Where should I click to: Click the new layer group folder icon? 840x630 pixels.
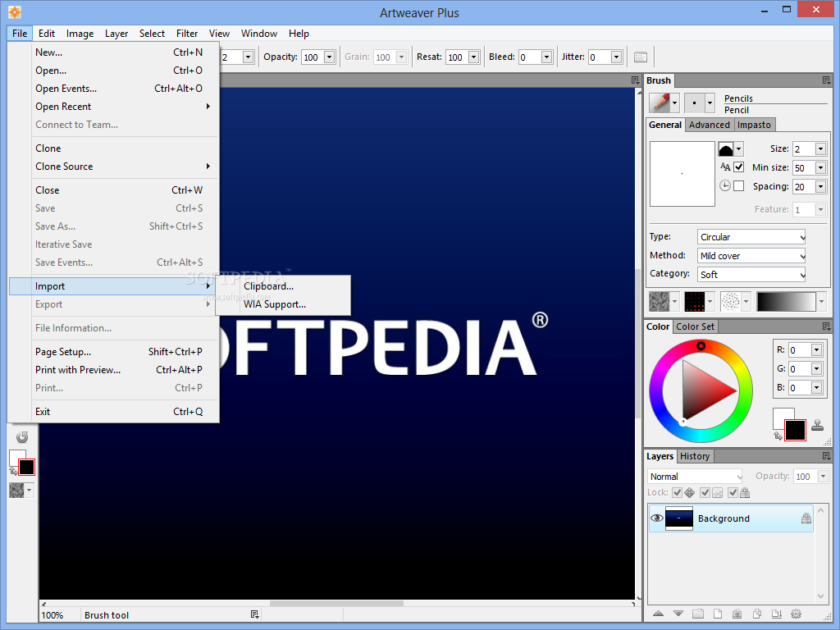697,614
